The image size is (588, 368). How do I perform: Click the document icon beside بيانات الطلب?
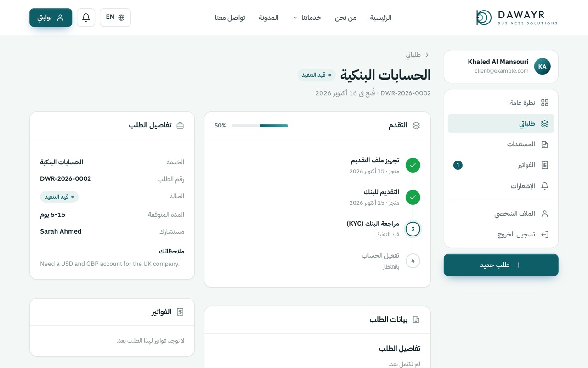click(416, 320)
